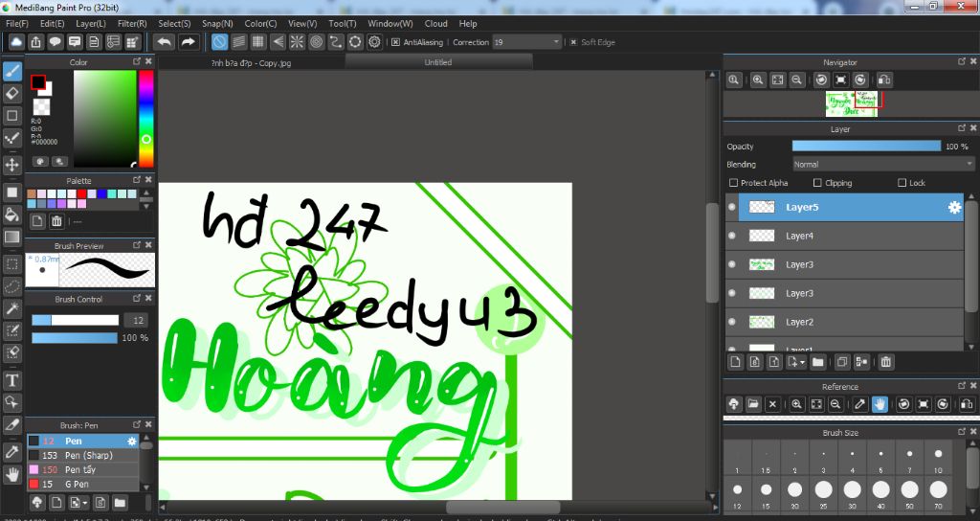Select the Bucket fill tool
The image size is (980, 521).
(x=11, y=214)
